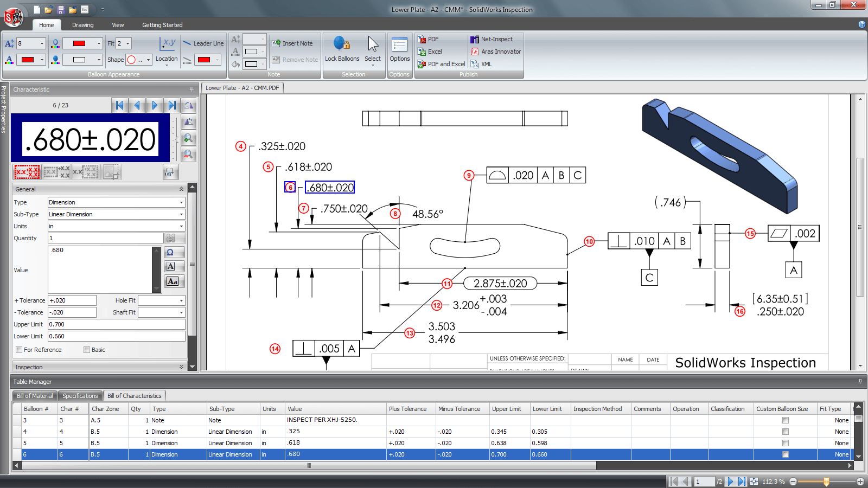Click the Esc icon in quick access toolbar
This screenshot has width=868, height=488.
pyautogui.click(x=85, y=10)
